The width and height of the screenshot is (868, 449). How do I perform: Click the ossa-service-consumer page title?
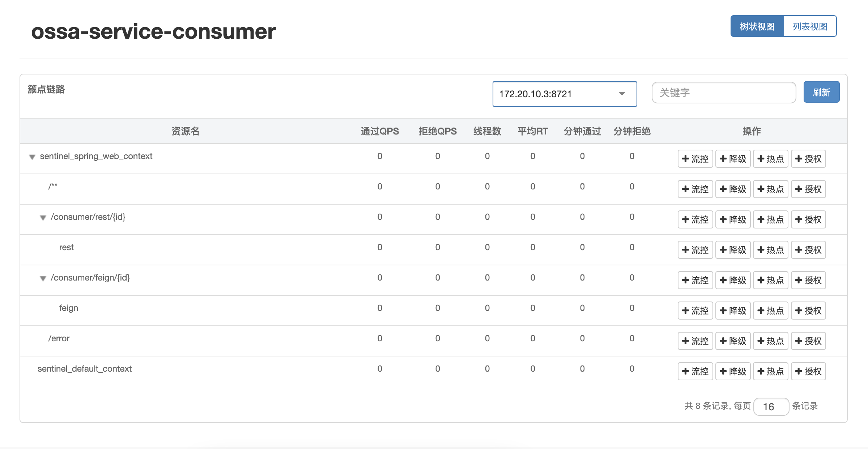pyautogui.click(x=153, y=31)
